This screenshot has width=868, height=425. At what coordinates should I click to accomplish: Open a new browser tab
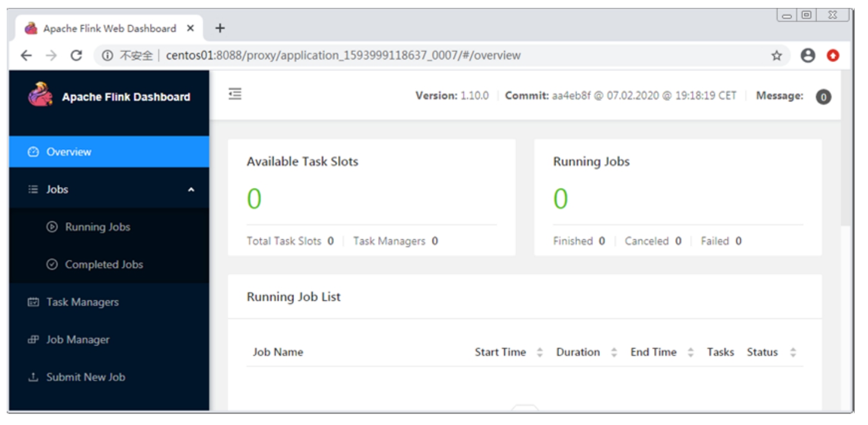220,28
